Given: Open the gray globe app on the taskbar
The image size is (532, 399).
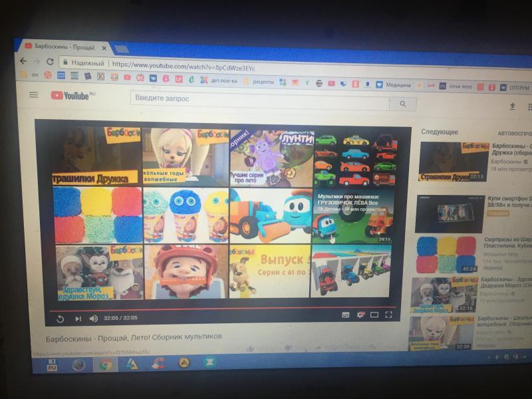Looking at the screenshot, I should click(78, 365).
